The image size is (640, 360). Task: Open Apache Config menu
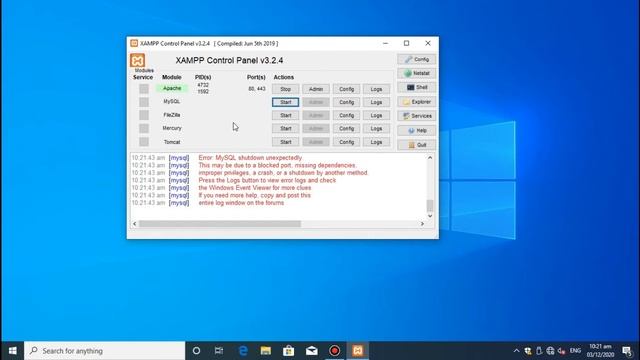[x=346, y=89]
